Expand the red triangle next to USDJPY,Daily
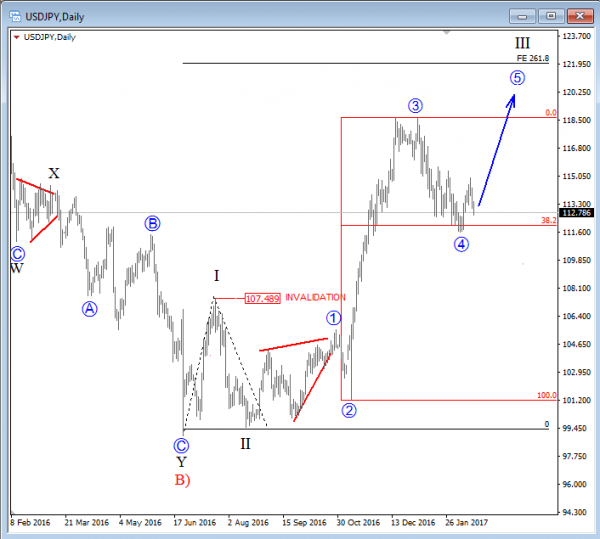This screenshot has height=539, width=600. (16, 37)
